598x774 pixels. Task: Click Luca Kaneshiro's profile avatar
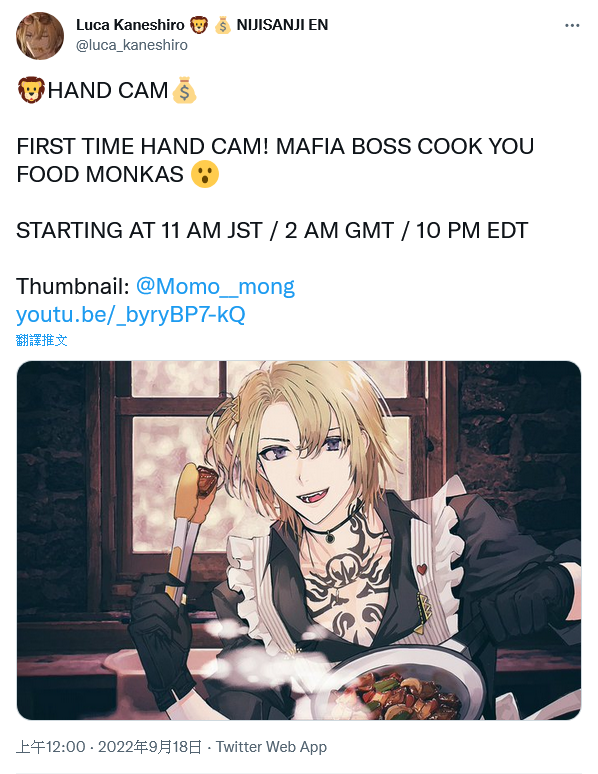(40, 36)
